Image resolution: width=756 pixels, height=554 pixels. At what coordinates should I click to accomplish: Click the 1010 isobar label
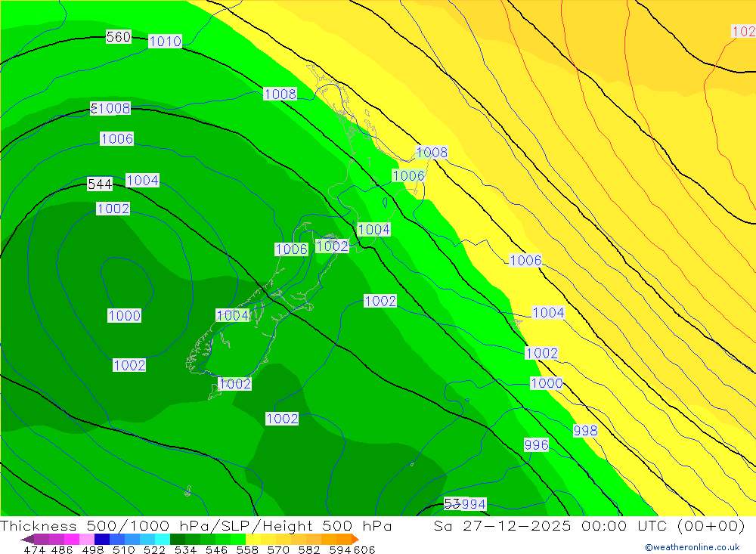[165, 42]
